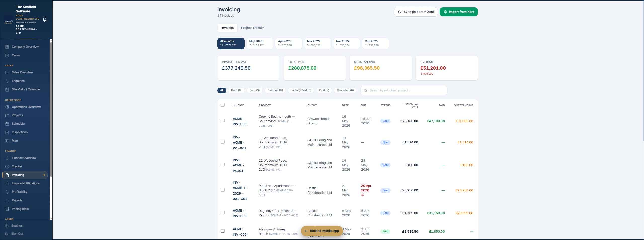This screenshot has width=644, height=240.
Task: Click the overdue warning triangle icon
Action: (363, 195)
